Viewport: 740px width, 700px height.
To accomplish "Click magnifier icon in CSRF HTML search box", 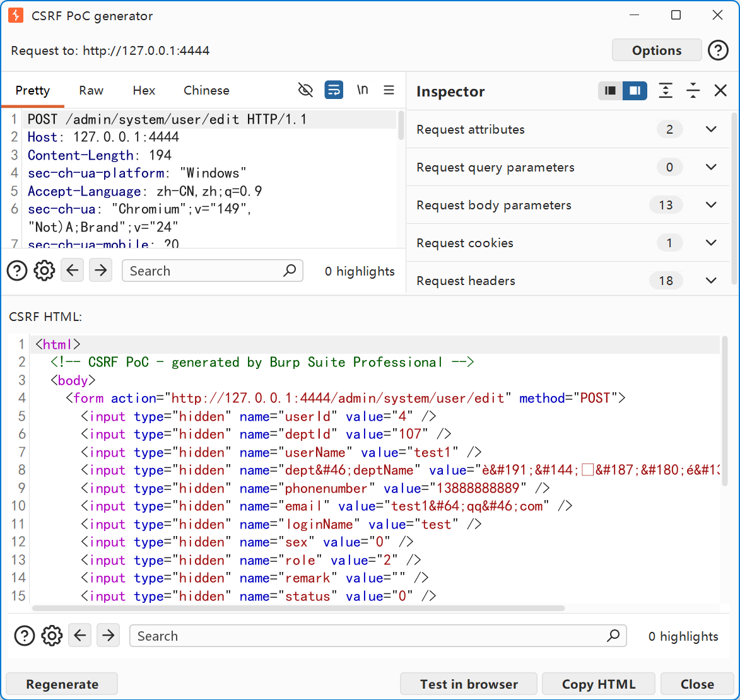I will point(614,636).
